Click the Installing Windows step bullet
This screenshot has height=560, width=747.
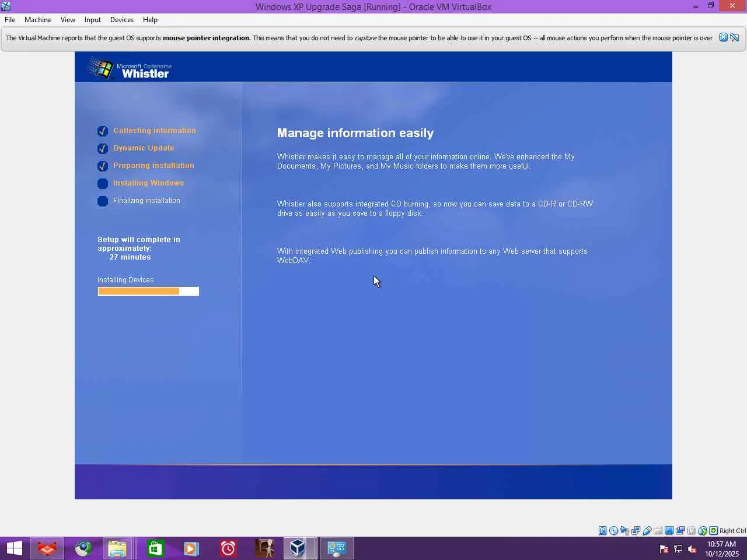103,184
